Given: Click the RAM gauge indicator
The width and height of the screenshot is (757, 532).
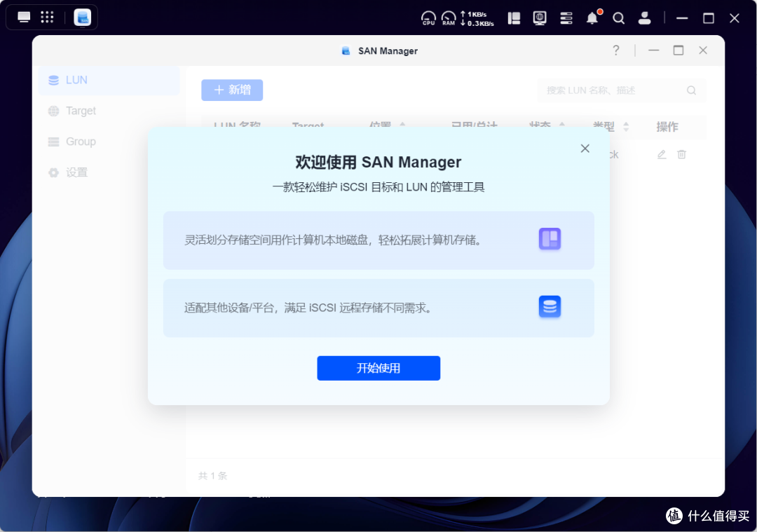Looking at the screenshot, I should (x=449, y=18).
